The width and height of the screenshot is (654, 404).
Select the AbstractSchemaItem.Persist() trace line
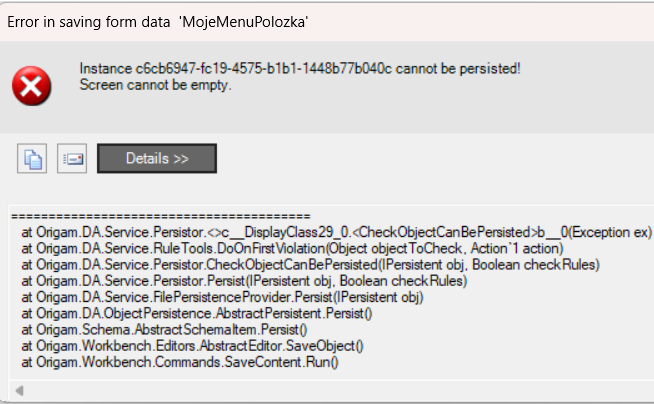click(x=164, y=330)
